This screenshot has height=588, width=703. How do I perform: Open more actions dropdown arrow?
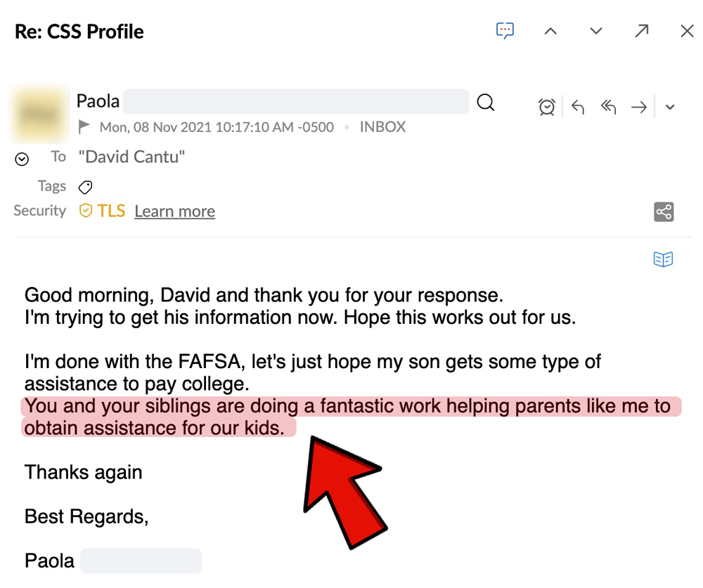point(670,107)
